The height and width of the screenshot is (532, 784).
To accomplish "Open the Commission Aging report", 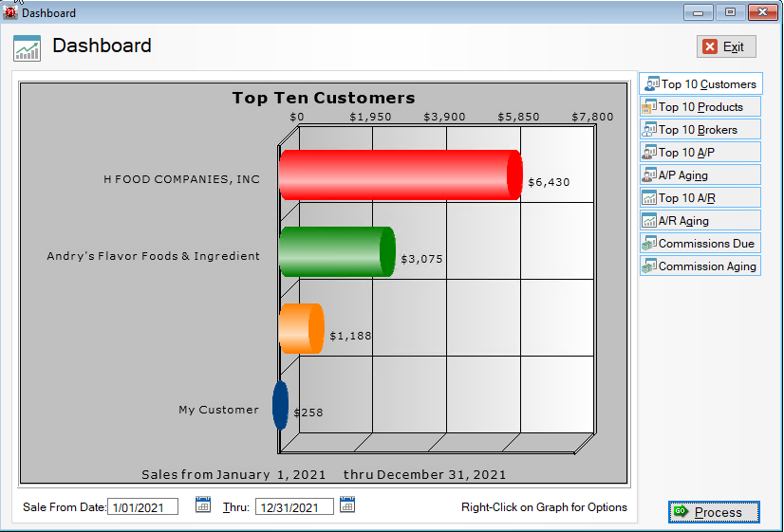I will 700,266.
